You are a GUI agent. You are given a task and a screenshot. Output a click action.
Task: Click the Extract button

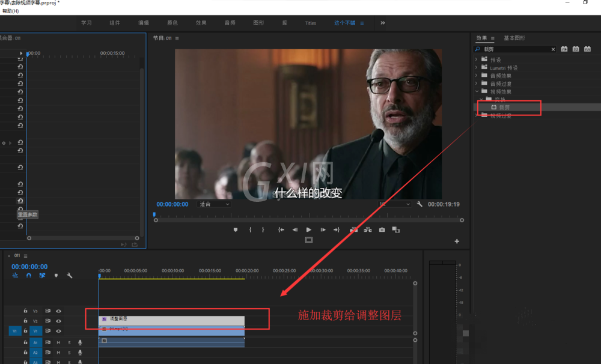point(368,230)
